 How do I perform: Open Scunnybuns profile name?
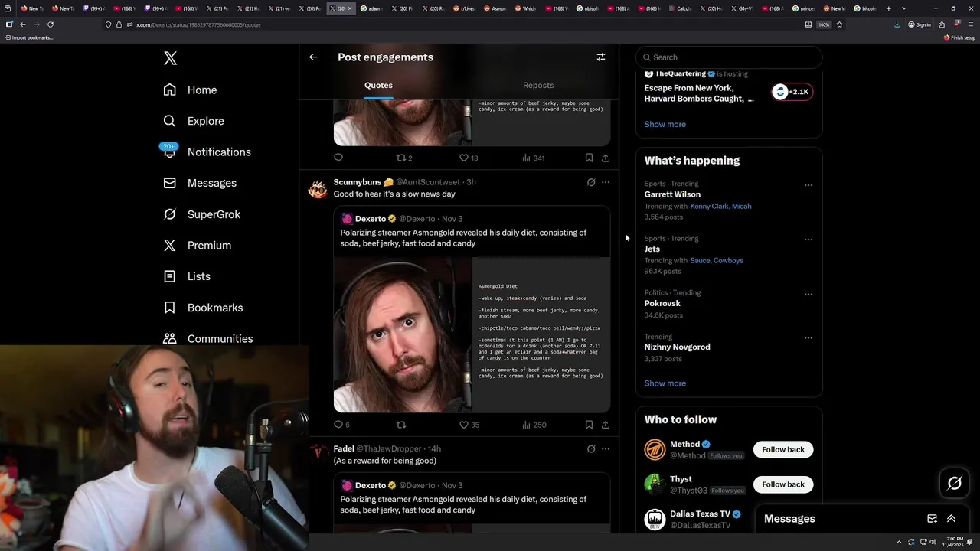point(364,182)
